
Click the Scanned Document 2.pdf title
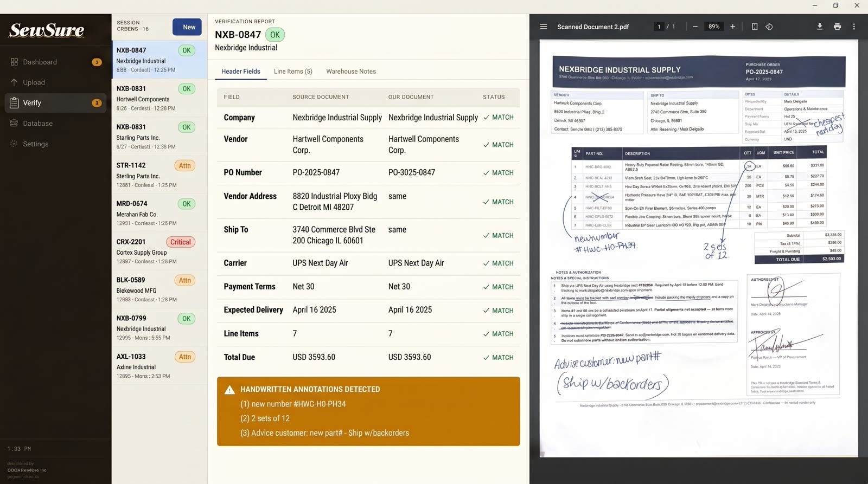(593, 27)
